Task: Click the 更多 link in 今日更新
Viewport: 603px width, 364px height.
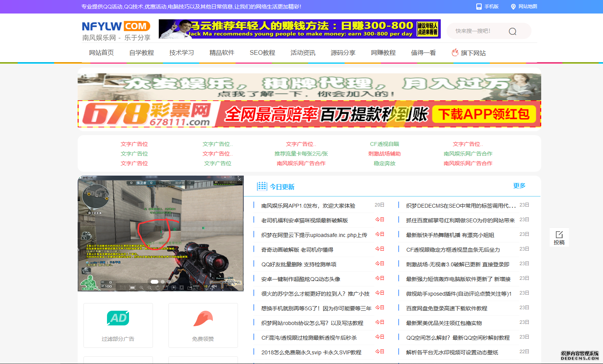Action: [519, 186]
